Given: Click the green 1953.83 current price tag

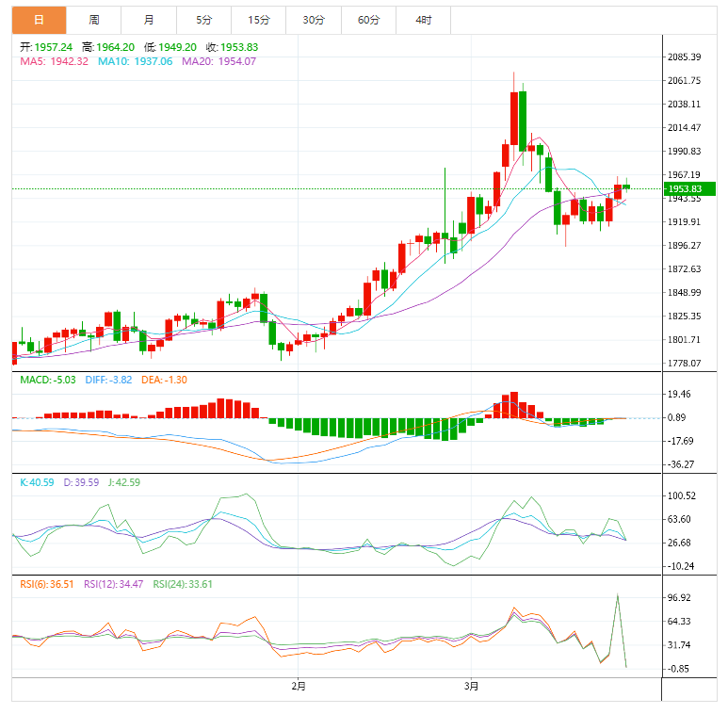Looking at the screenshot, I should 690,189.
